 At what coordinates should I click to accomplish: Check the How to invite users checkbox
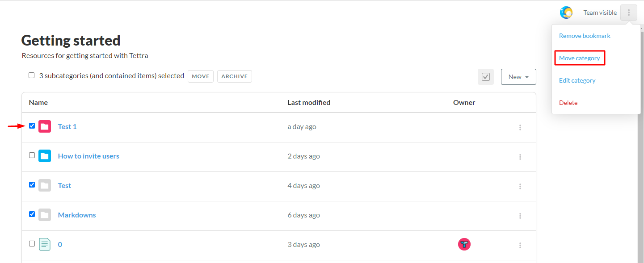coord(32,155)
